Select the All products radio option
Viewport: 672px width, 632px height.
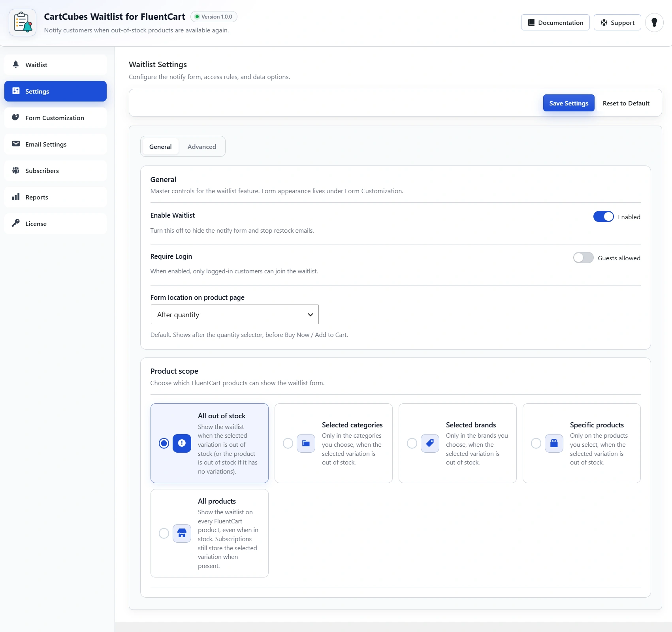point(164,533)
